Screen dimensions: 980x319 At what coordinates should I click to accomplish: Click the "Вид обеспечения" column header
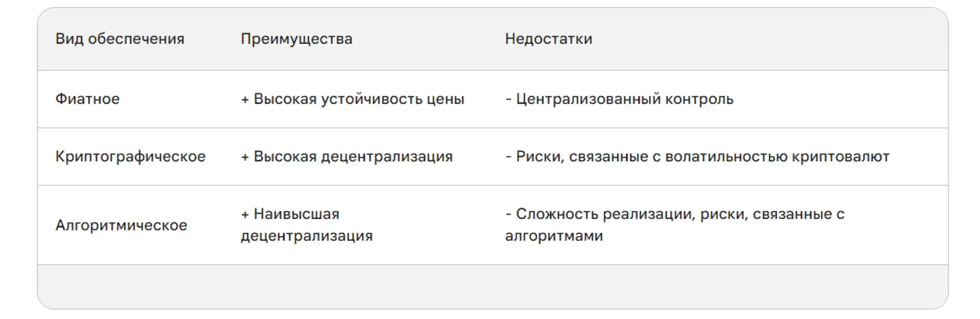coord(120,39)
